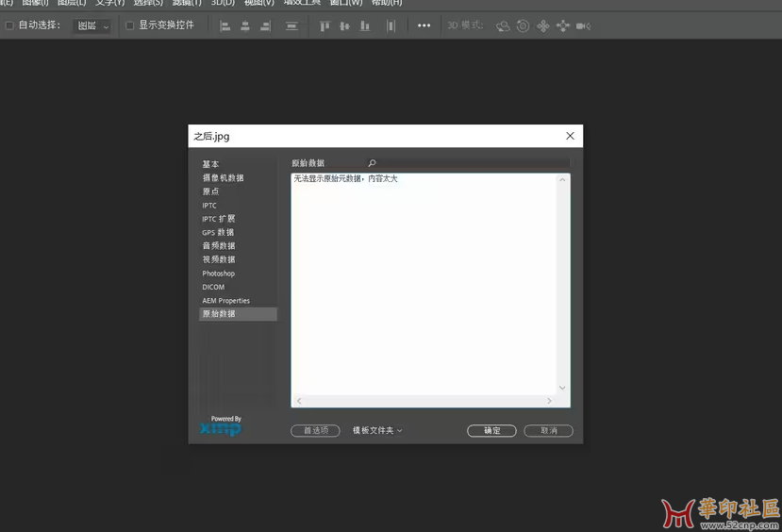
Task: Click the align right edges icon
Action: (x=265, y=25)
